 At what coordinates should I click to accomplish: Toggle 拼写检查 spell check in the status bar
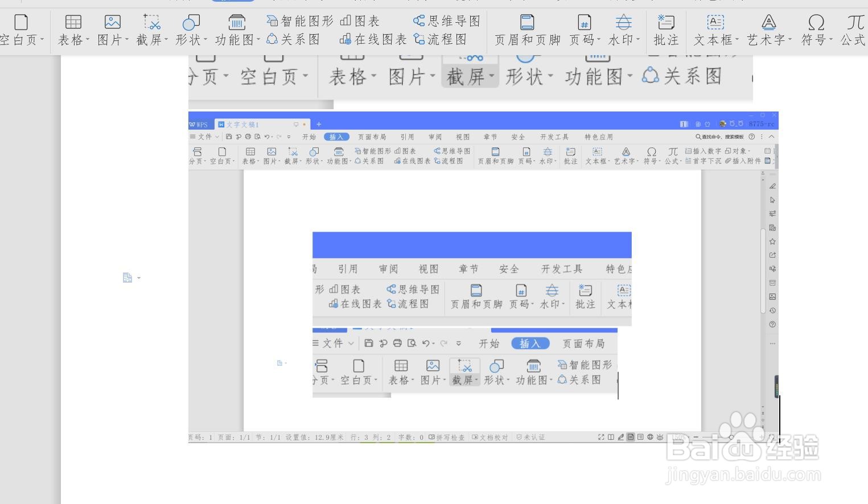447,437
